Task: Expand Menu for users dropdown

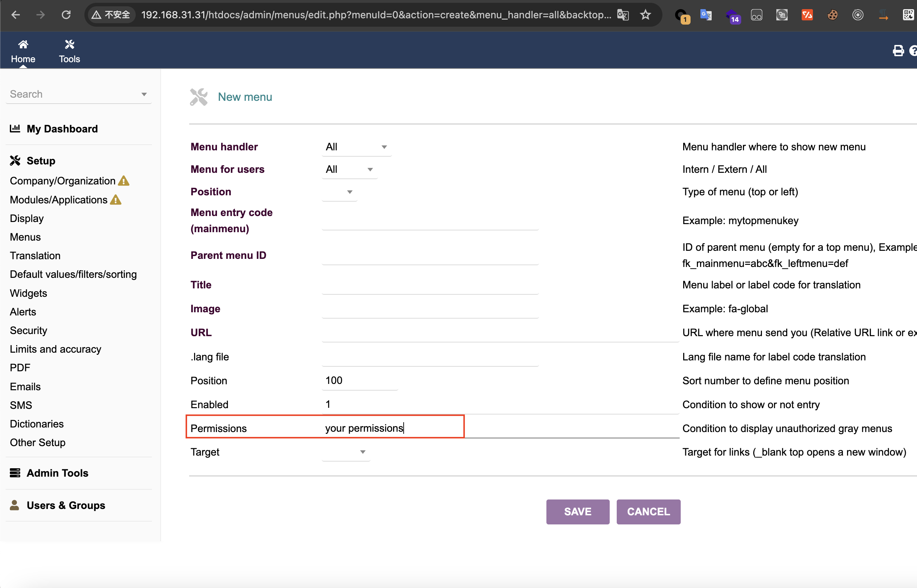Action: [x=349, y=170]
